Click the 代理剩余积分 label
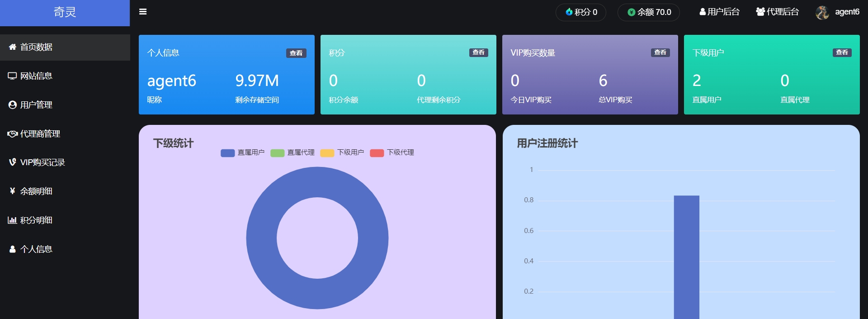 (439, 100)
